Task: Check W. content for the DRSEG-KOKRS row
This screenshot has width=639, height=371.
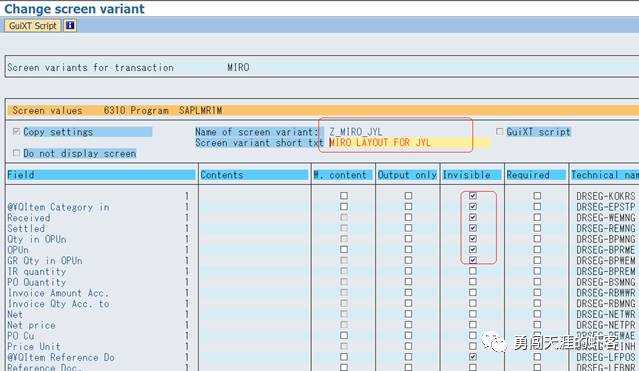Action: click(344, 196)
